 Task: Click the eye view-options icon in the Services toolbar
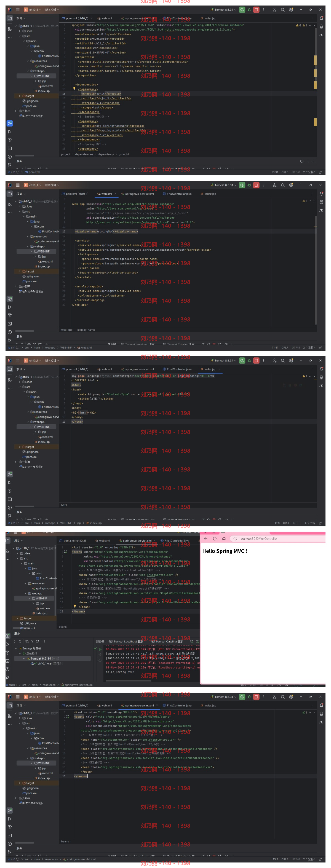click(27, 641)
